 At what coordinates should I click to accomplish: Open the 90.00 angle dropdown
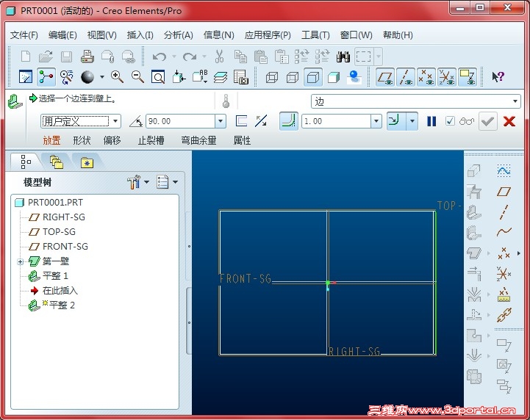coord(221,121)
